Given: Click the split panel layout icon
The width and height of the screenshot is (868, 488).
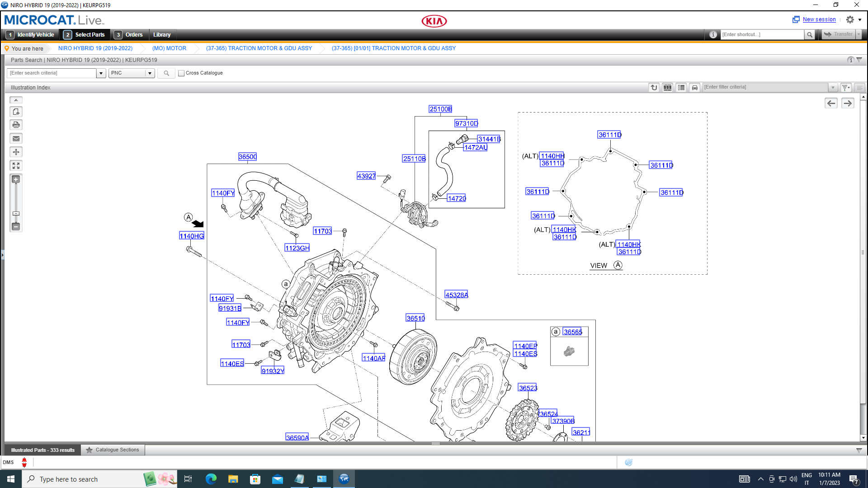Looking at the screenshot, I should coord(681,87).
